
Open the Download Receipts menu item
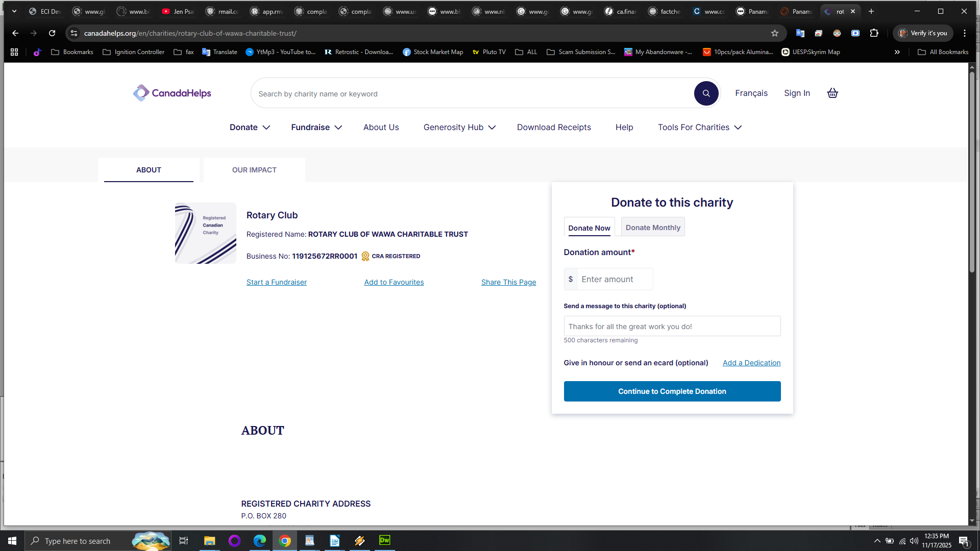coord(554,127)
